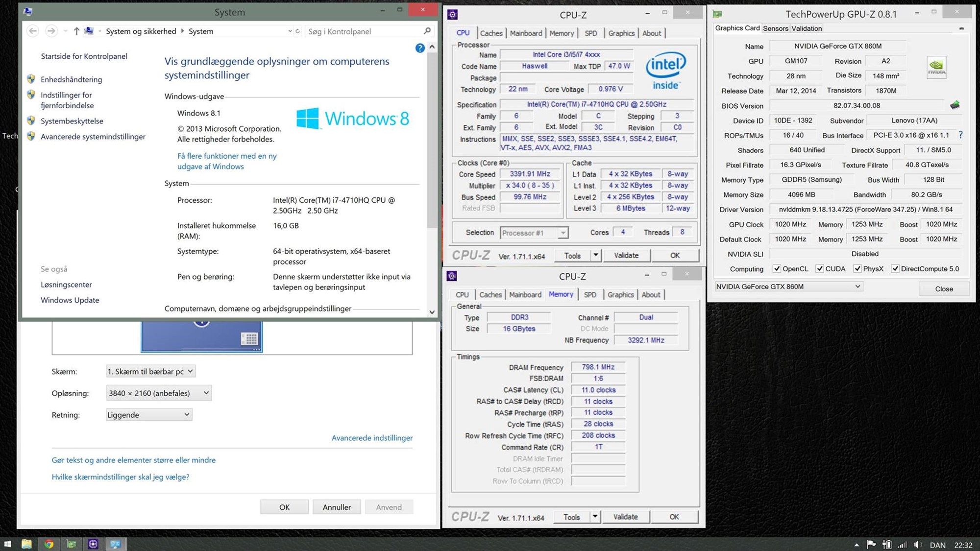Select Mainboard tab in upper CPU-Z
The height and width of the screenshot is (551, 980).
tap(526, 33)
